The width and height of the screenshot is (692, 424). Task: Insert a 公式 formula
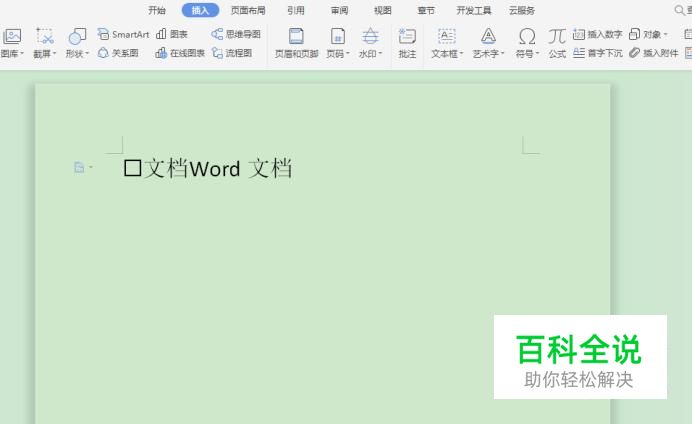click(557, 43)
